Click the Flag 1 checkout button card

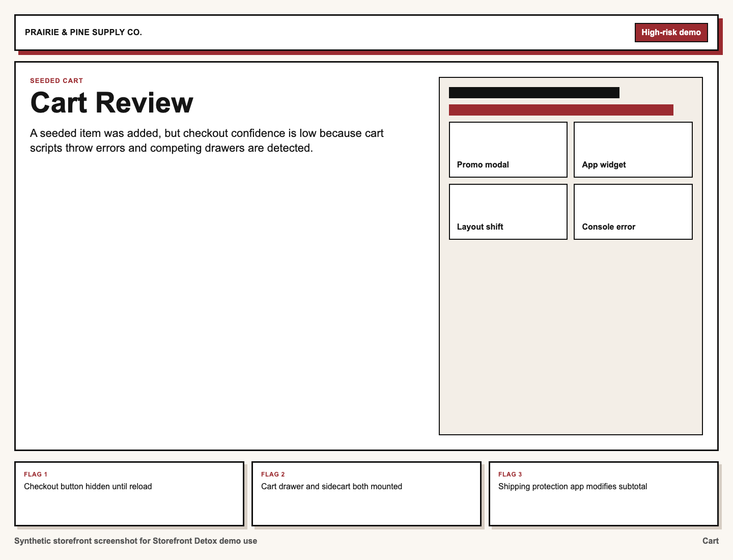click(129, 494)
